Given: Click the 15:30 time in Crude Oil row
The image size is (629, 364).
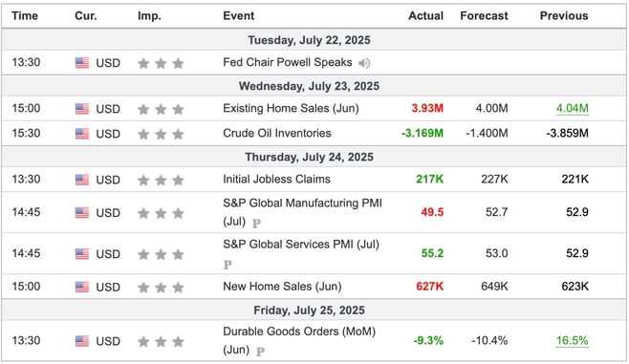Looking at the screenshot, I should pos(26,133).
